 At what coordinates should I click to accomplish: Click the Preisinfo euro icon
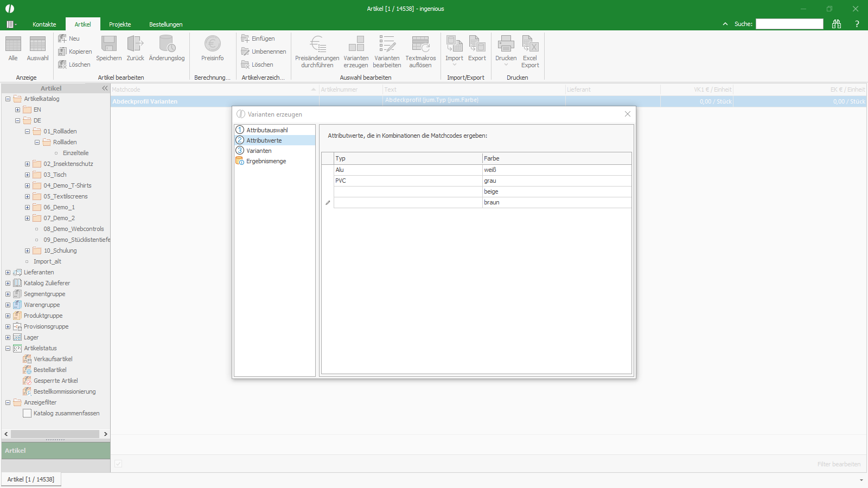pyautogui.click(x=212, y=44)
